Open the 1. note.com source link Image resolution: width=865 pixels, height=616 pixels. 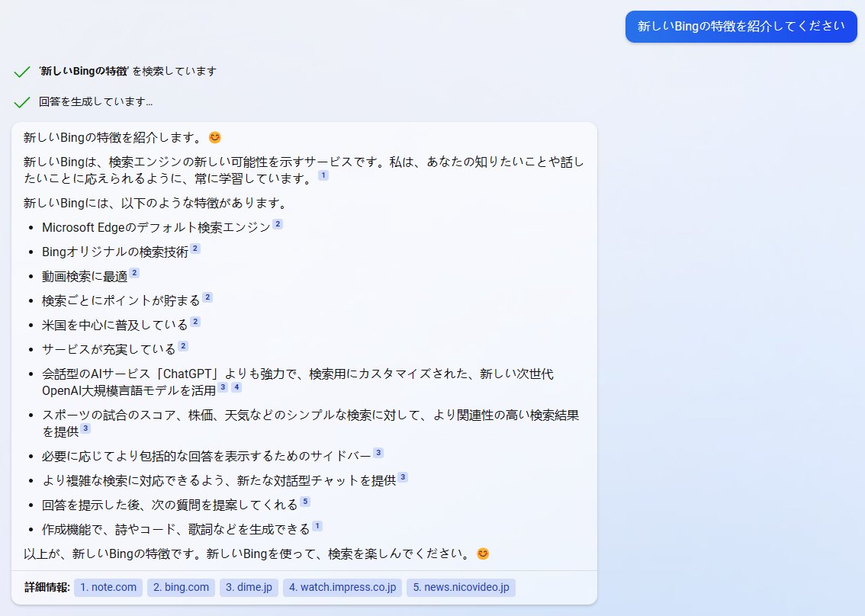[x=108, y=587]
